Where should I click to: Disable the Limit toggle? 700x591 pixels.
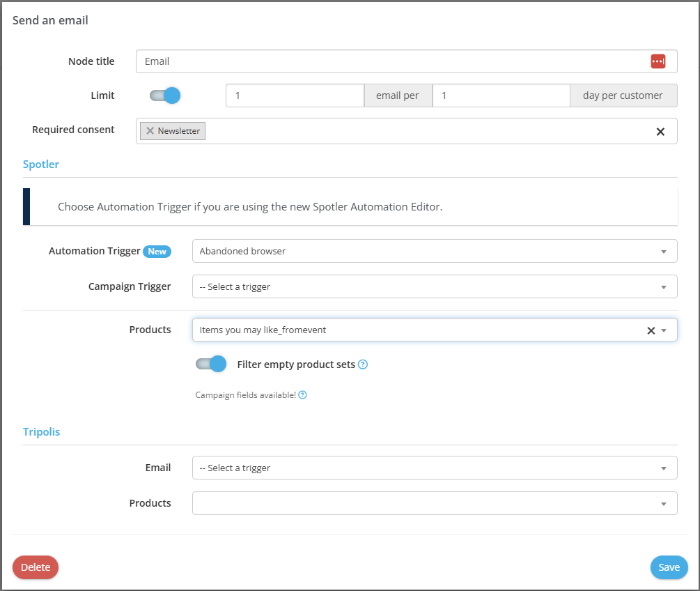point(165,95)
